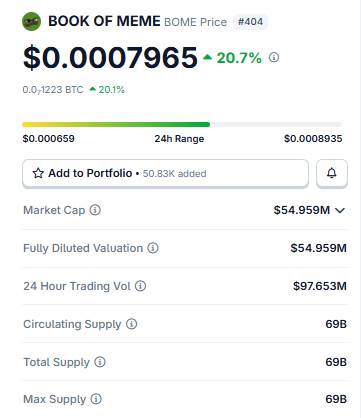Click the $97.653M trading volume value

click(320, 286)
